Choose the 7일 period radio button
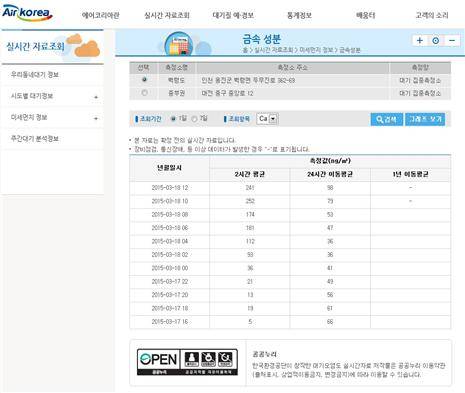The width and height of the screenshot is (465, 393). coord(194,119)
